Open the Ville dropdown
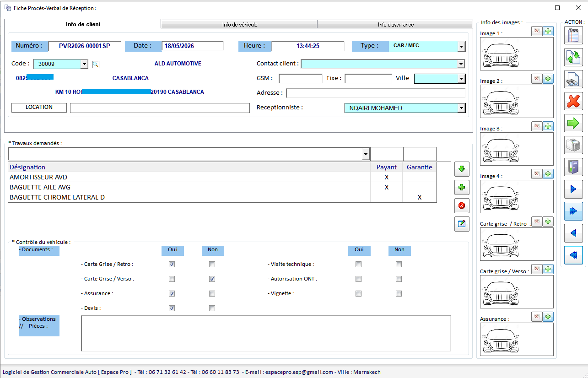This screenshot has height=378, width=588. (x=461, y=79)
